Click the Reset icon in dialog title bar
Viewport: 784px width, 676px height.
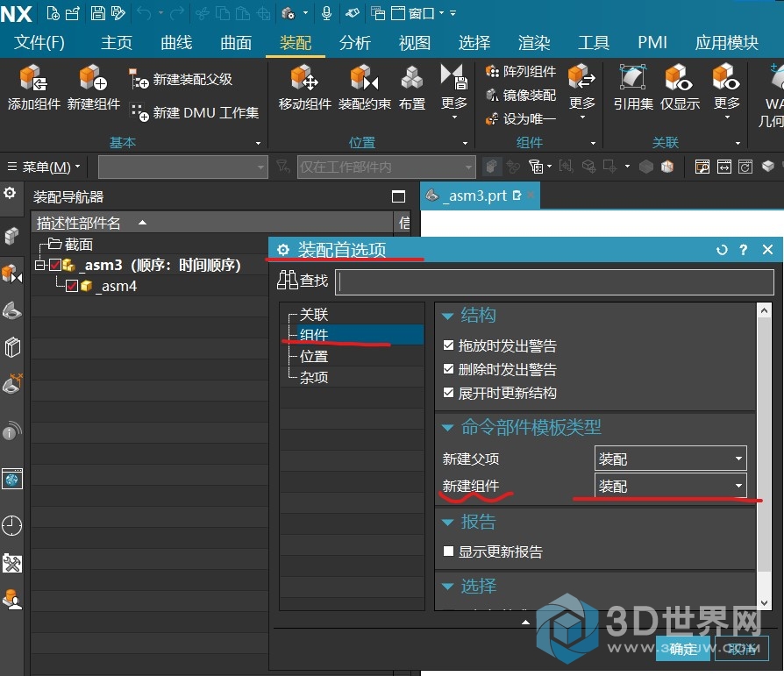coord(722,250)
